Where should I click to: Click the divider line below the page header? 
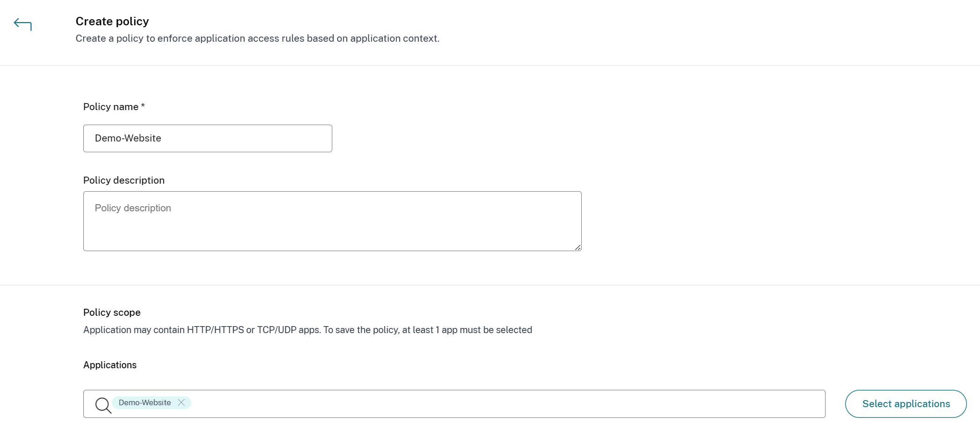click(x=490, y=66)
